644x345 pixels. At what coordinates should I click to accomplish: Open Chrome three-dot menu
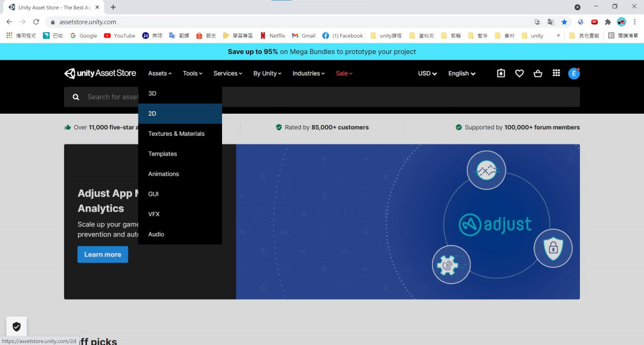pyautogui.click(x=635, y=22)
